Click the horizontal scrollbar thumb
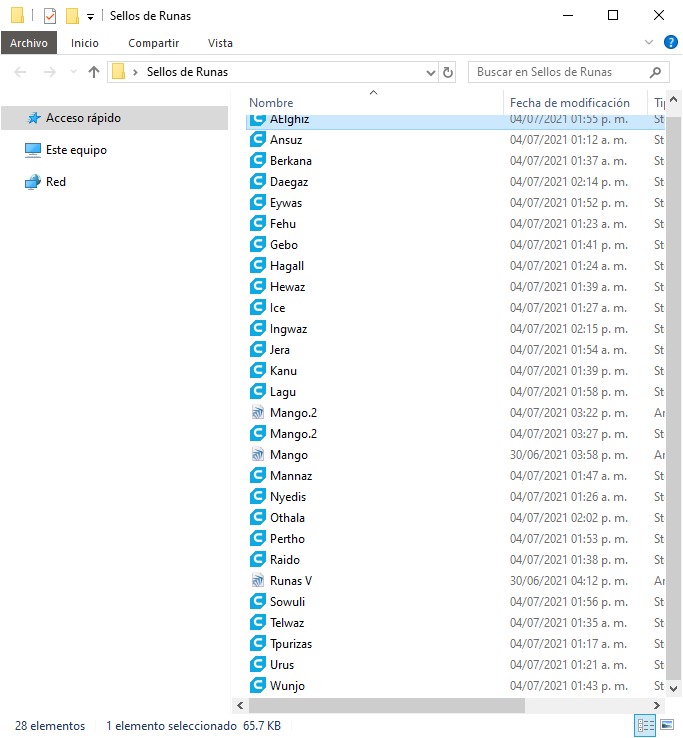Image resolution: width=683 pixels, height=738 pixels. pyautogui.click(x=386, y=705)
